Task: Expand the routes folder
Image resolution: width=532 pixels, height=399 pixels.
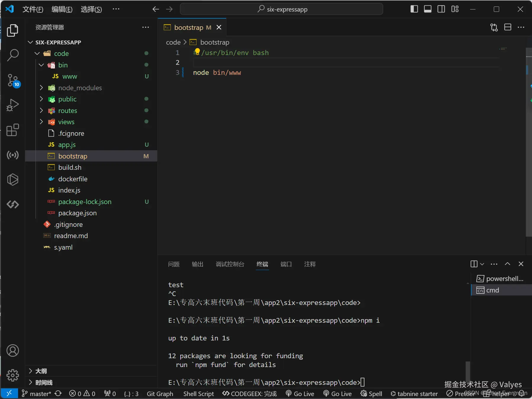Action: click(41, 110)
